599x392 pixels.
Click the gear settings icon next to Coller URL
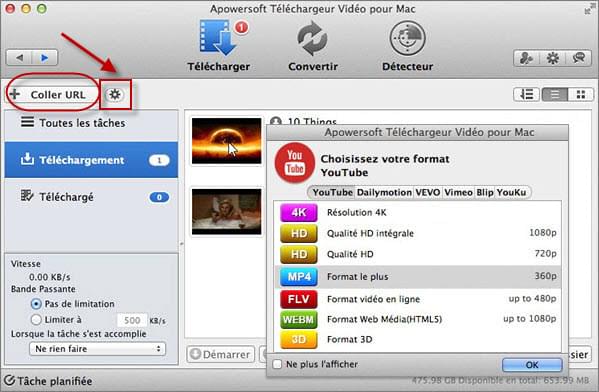(115, 94)
